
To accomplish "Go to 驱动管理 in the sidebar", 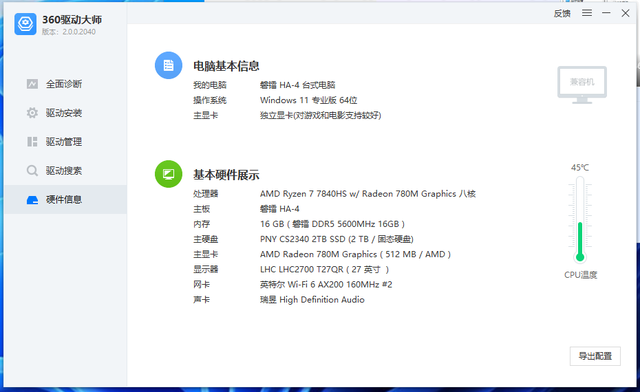I will (65, 142).
